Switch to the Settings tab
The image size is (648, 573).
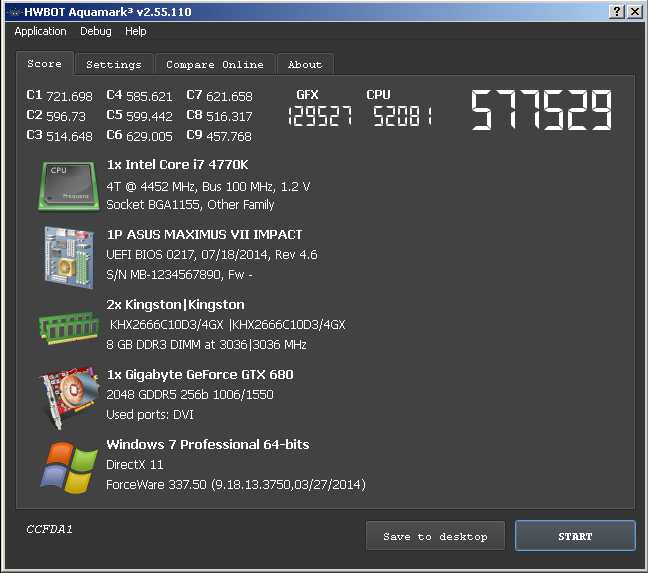113,64
